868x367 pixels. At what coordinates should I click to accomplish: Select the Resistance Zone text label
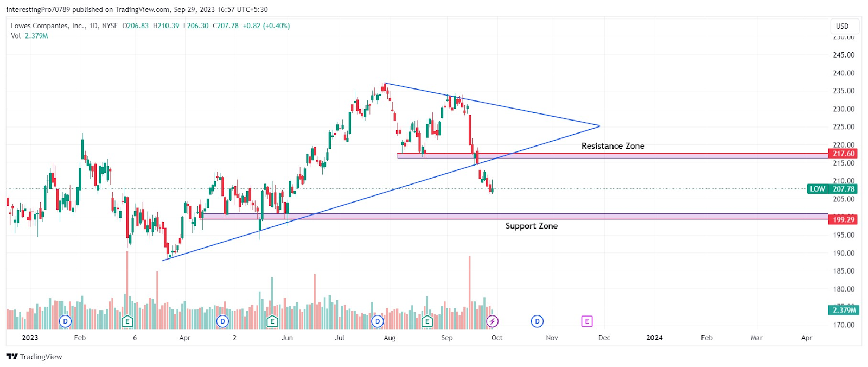[613, 146]
